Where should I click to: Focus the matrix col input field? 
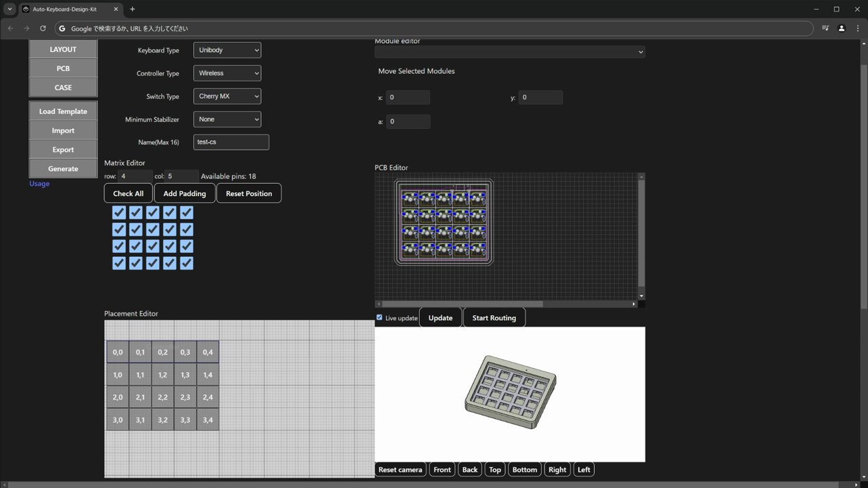click(182, 176)
